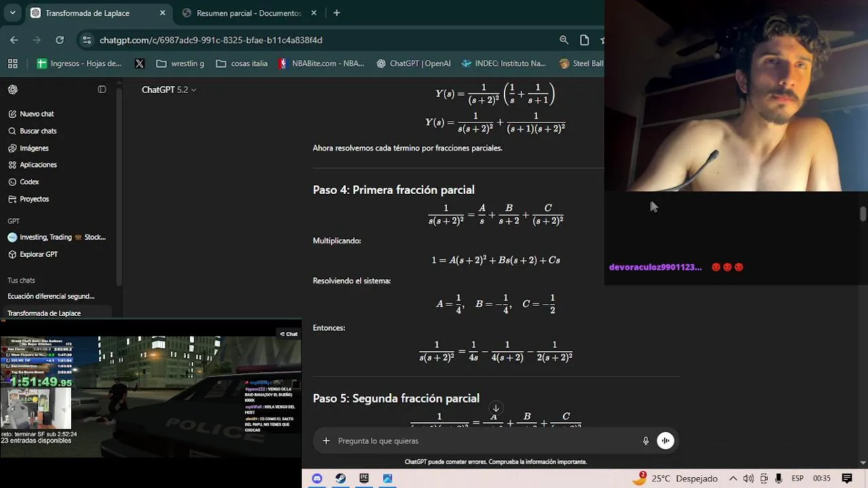This screenshot has height=488, width=868.
Task: Expand or collapse the GPT section header
Action: (14, 221)
